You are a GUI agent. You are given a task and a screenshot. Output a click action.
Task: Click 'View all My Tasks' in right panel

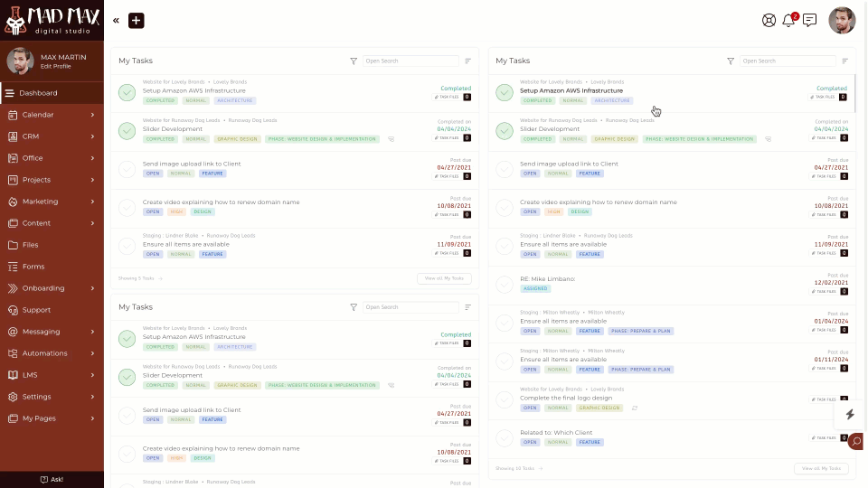click(x=821, y=468)
